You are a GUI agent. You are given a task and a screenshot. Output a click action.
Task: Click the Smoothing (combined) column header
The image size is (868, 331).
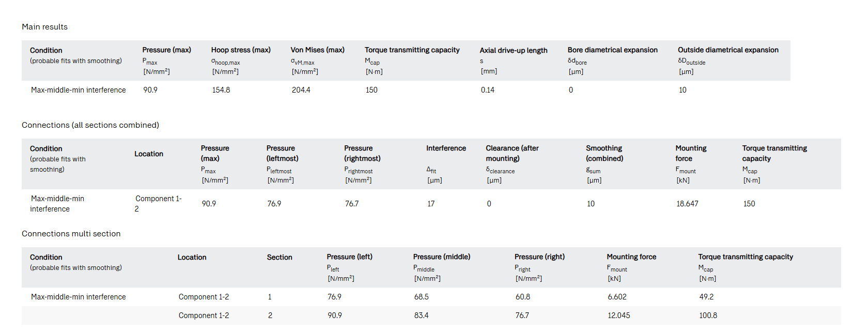pos(604,154)
